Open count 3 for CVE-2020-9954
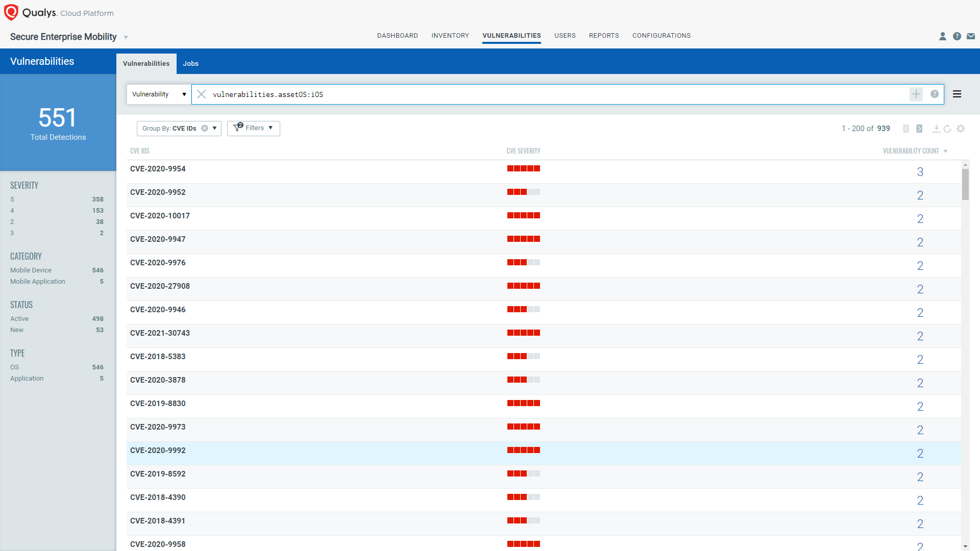The height and width of the screenshot is (551, 980). [920, 172]
